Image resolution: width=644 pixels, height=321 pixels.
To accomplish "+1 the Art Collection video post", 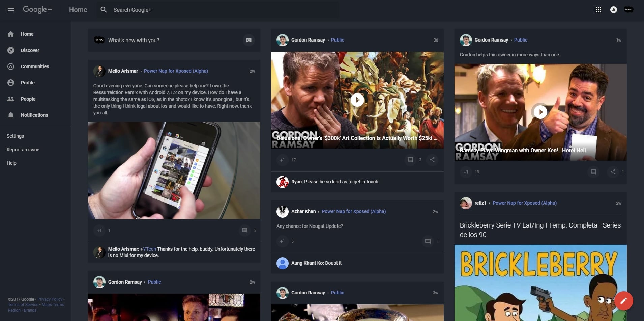I will 282,160.
